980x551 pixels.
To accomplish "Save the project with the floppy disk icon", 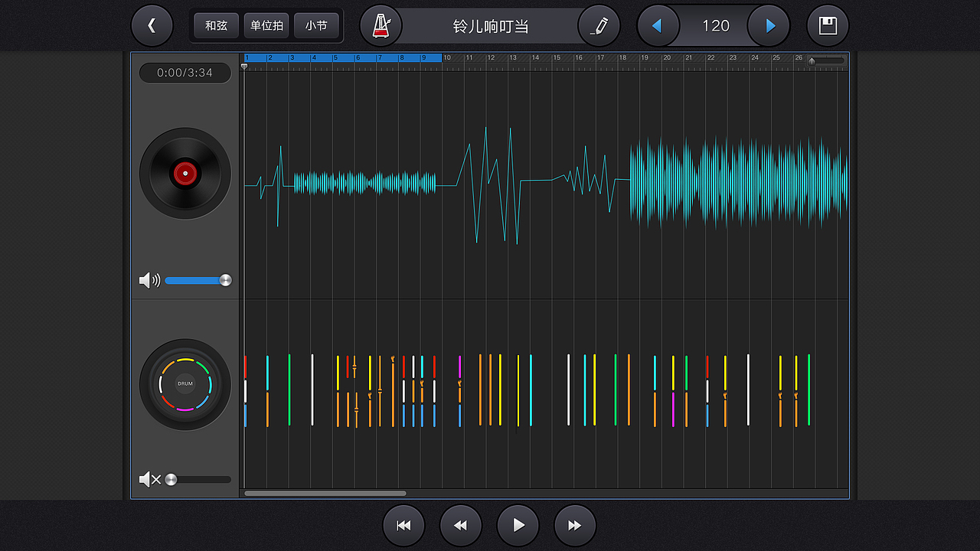I will 828,26.
